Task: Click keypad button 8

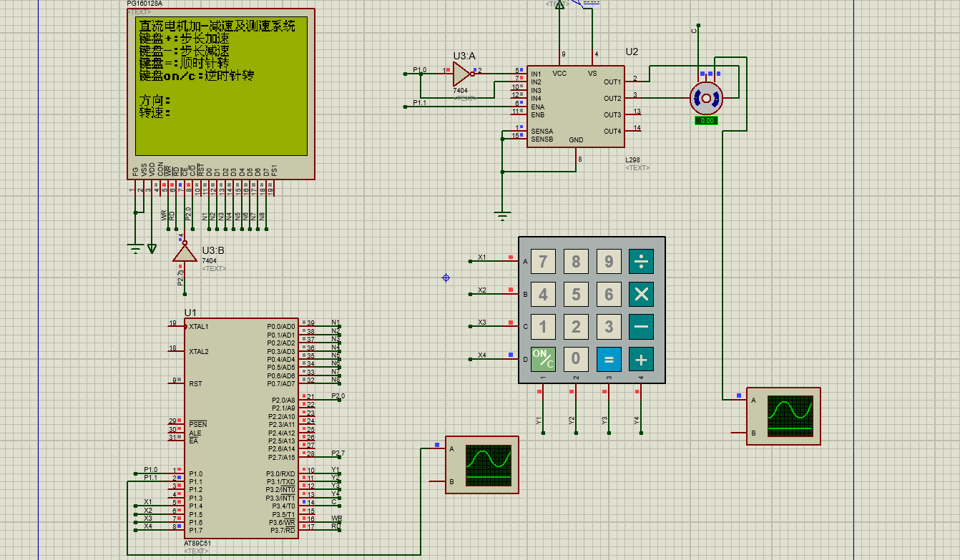Action: [576, 261]
